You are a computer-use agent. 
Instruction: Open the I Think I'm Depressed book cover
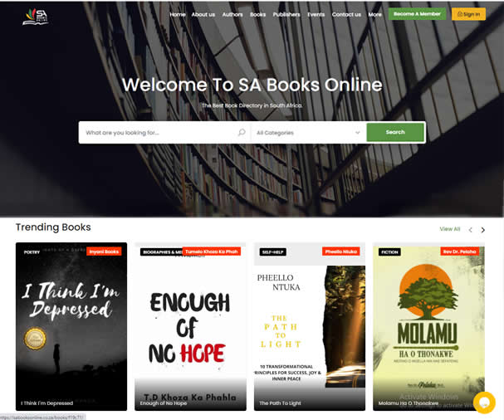point(71,326)
